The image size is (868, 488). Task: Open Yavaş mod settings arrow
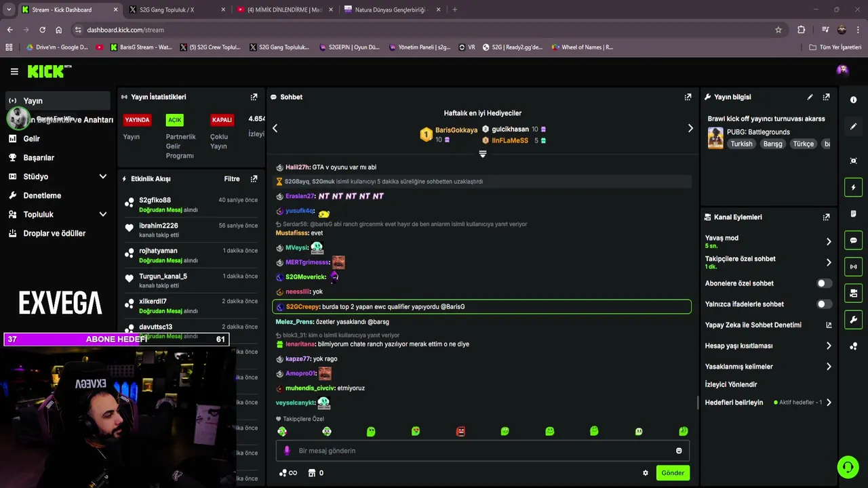(829, 241)
